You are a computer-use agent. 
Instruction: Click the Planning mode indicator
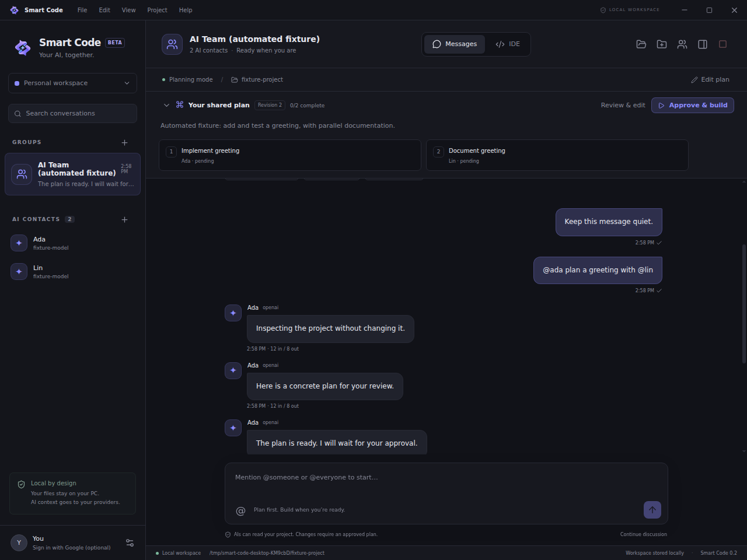187,80
